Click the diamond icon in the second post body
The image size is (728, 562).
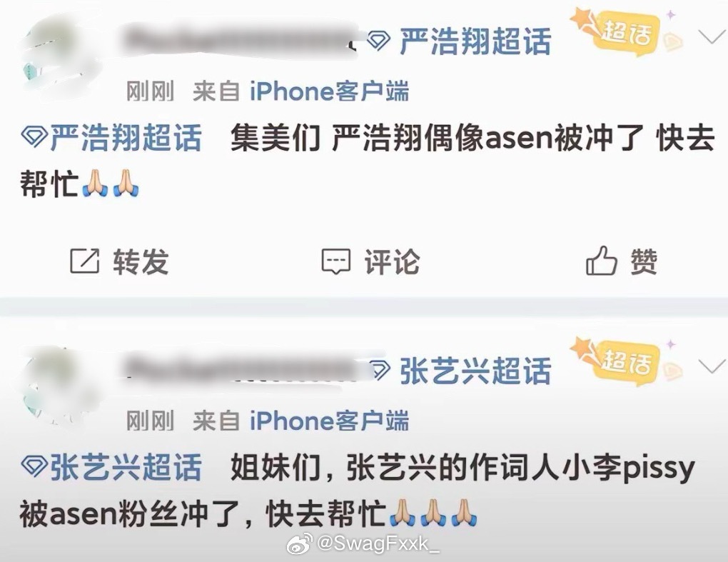[34, 466]
